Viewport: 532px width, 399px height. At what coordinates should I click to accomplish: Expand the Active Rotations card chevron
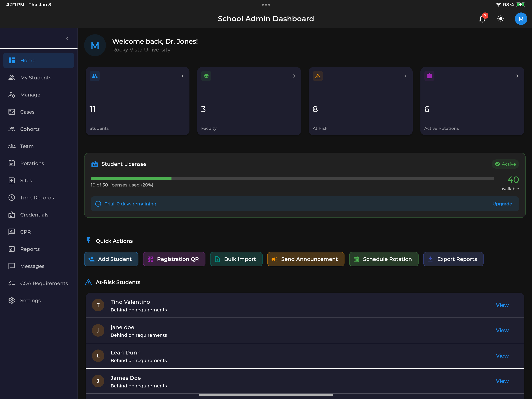(x=517, y=76)
